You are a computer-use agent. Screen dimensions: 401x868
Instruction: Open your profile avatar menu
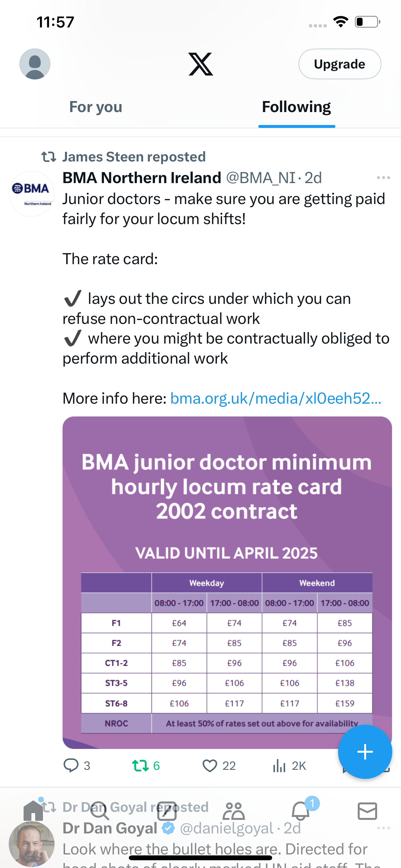35,64
